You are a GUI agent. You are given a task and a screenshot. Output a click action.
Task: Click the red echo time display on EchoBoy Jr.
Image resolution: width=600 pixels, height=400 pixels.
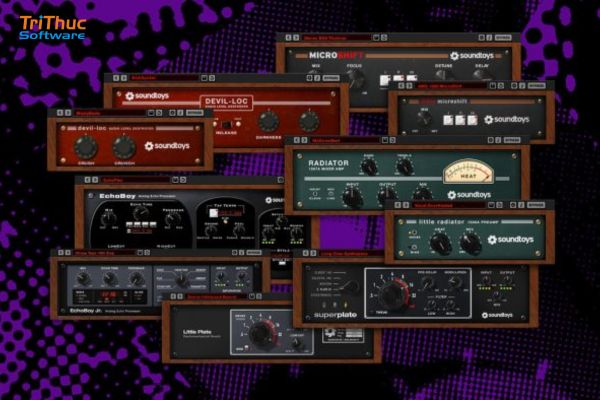106,295
